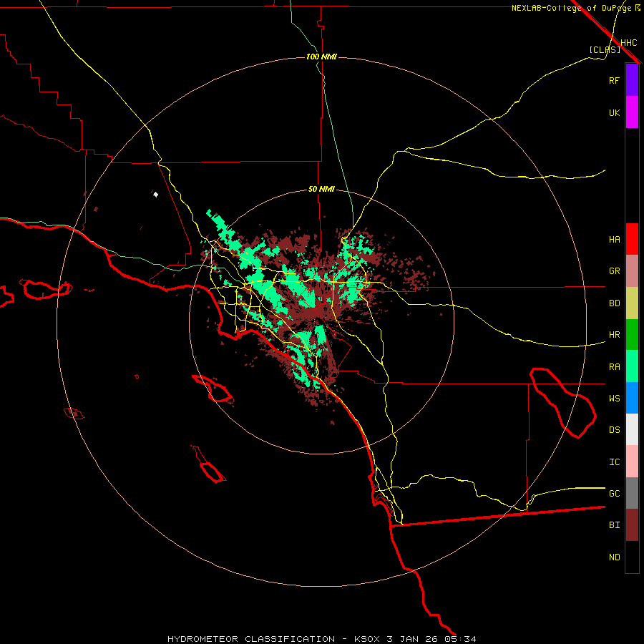Click the BI legend label
The width and height of the screenshot is (644, 644).
(x=614, y=525)
